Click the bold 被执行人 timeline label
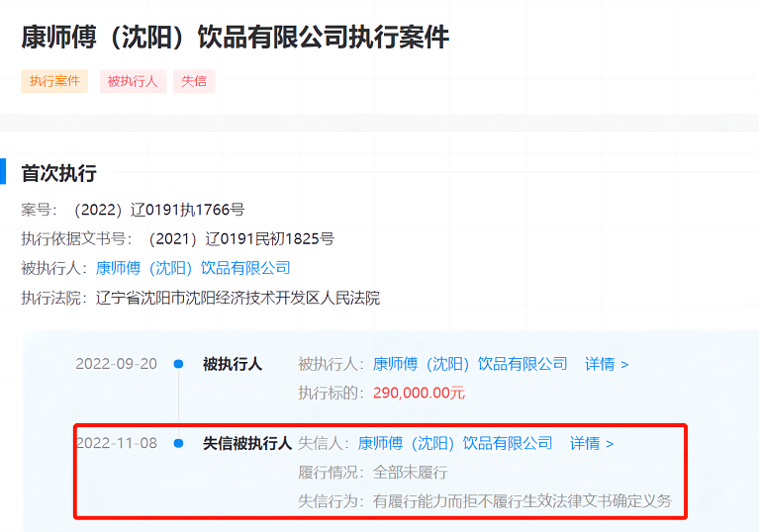The height and width of the screenshot is (532, 759). 233,364
